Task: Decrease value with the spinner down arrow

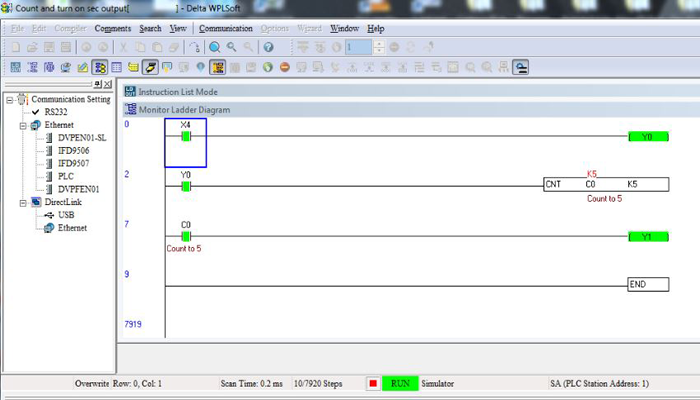Action: point(379,50)
